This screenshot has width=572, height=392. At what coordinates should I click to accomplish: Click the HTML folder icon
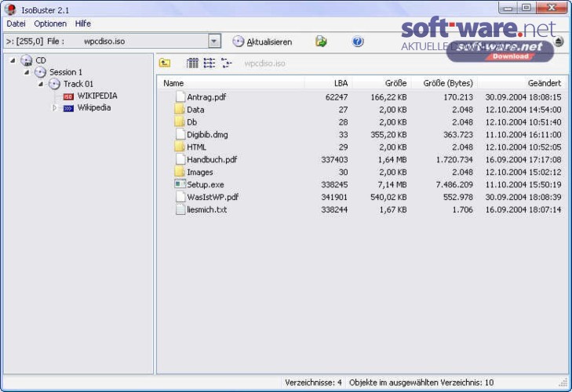tap(180, 147)
